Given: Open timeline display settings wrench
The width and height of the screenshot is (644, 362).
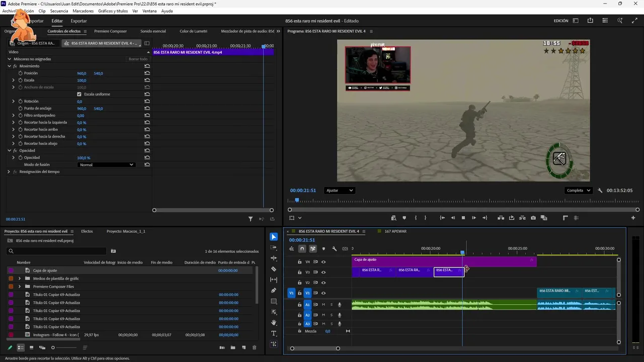Looking at the screenshot, I should tap(334, 248).
